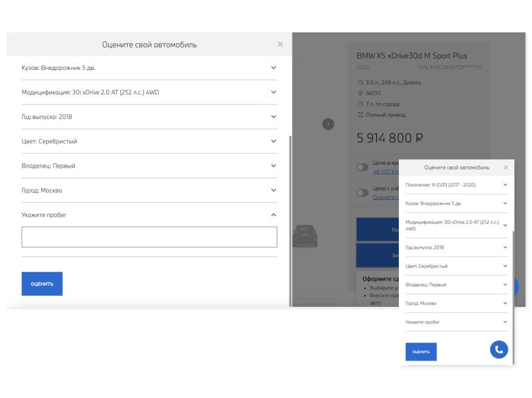Viewport: 532px width, 398px height.
Task: Expand Цвет: Серебристый in large panel
Action: point(273,141)
